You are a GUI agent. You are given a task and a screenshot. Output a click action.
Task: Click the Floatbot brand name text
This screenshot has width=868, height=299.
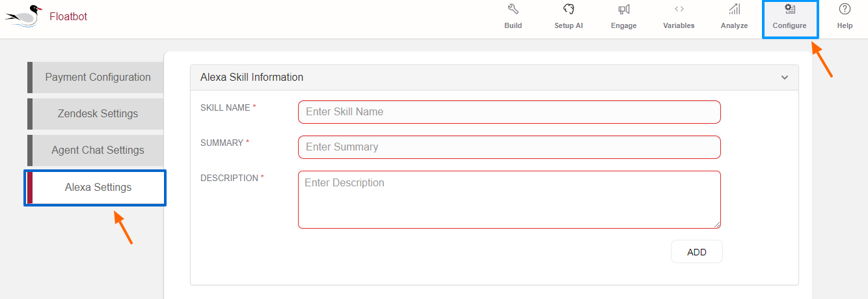point(68,16)
